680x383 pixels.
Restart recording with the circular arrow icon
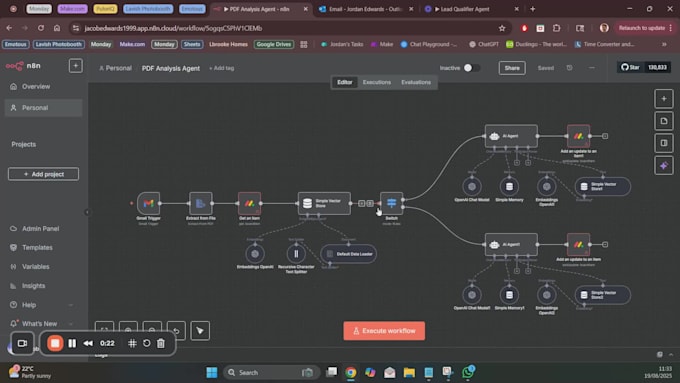147,343
